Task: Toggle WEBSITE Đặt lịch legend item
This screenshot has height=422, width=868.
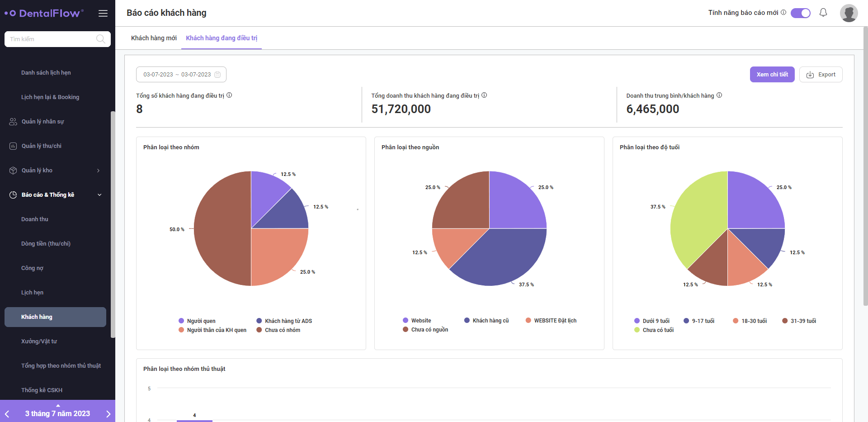Action: click(551, 321)
